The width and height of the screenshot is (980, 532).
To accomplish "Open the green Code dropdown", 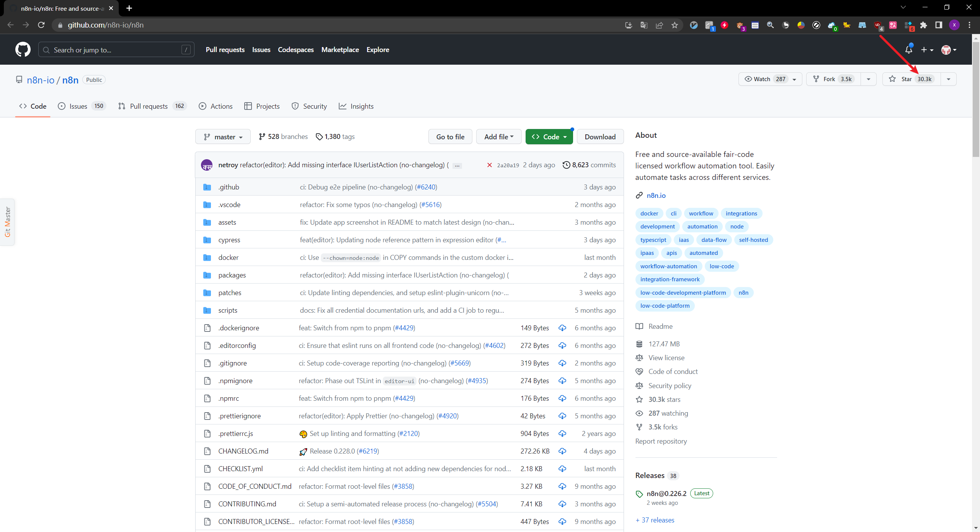I will coord(549,137).
